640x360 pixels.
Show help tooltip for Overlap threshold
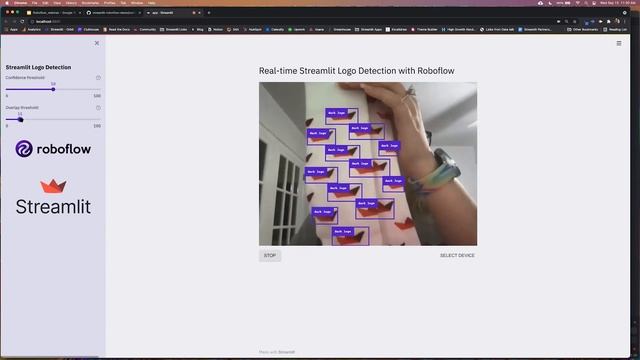98,108
